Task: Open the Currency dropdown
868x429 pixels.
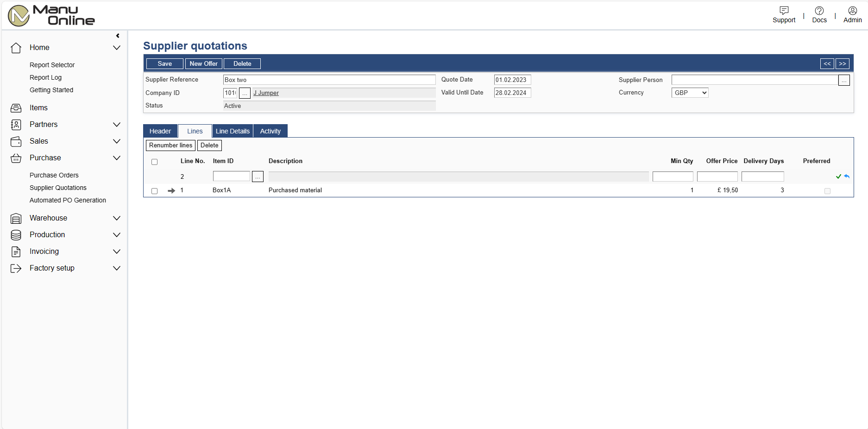Action: [x=690, y=93]
